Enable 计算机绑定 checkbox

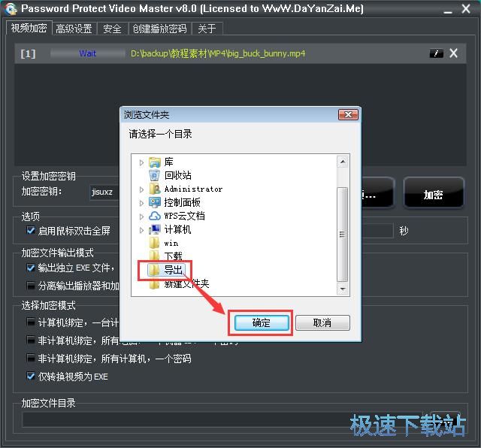pos(31,322)
